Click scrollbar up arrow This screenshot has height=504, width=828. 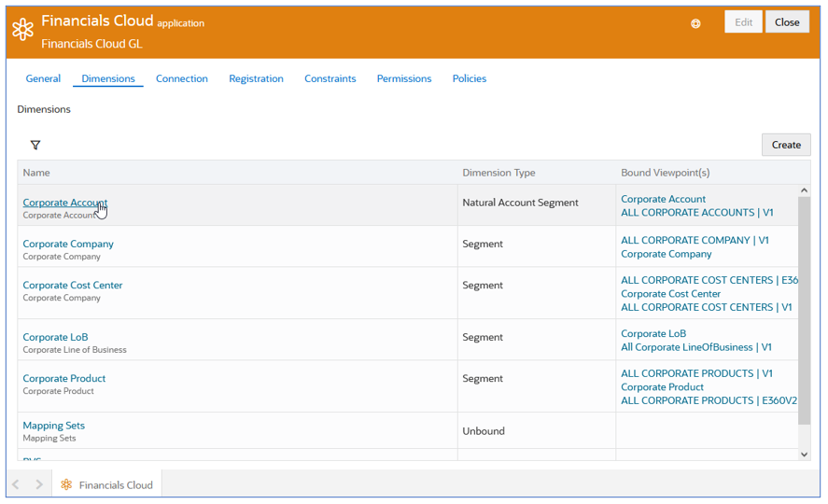pos(804,190)
